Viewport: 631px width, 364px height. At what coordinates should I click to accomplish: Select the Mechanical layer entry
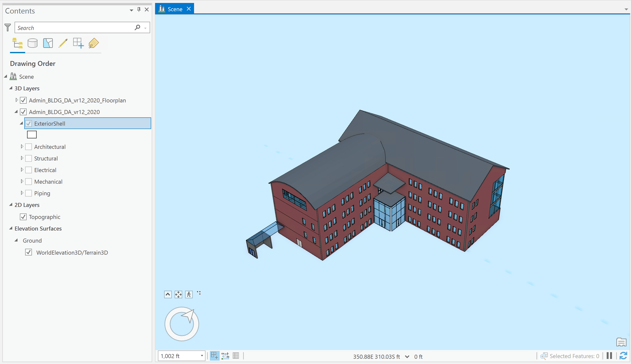pyautogui.click(x=48, y=182)
